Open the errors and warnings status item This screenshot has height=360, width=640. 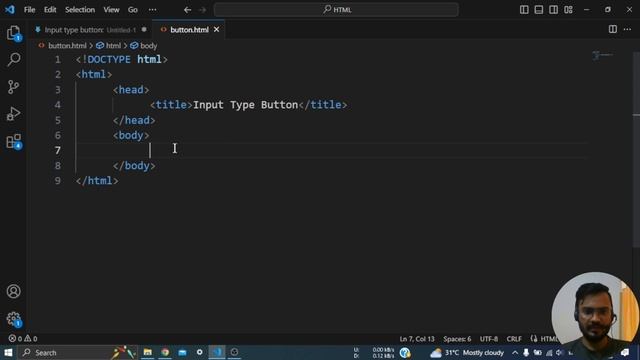[x=23, y=338]
